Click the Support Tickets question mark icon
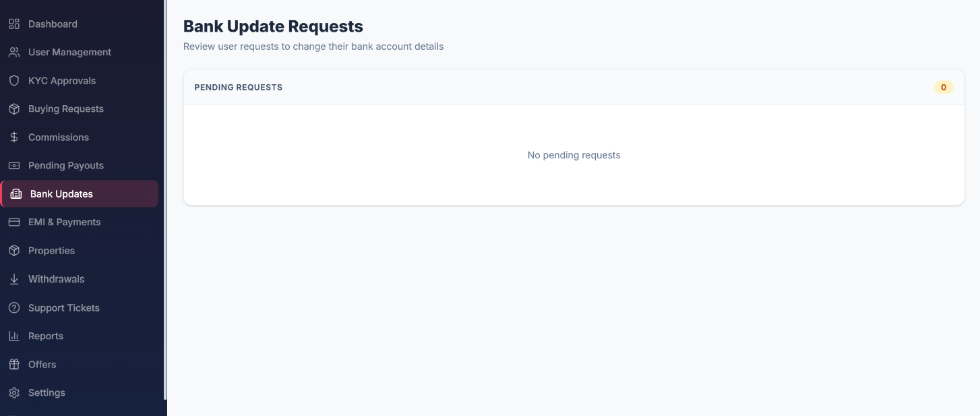 coord(14,308)
